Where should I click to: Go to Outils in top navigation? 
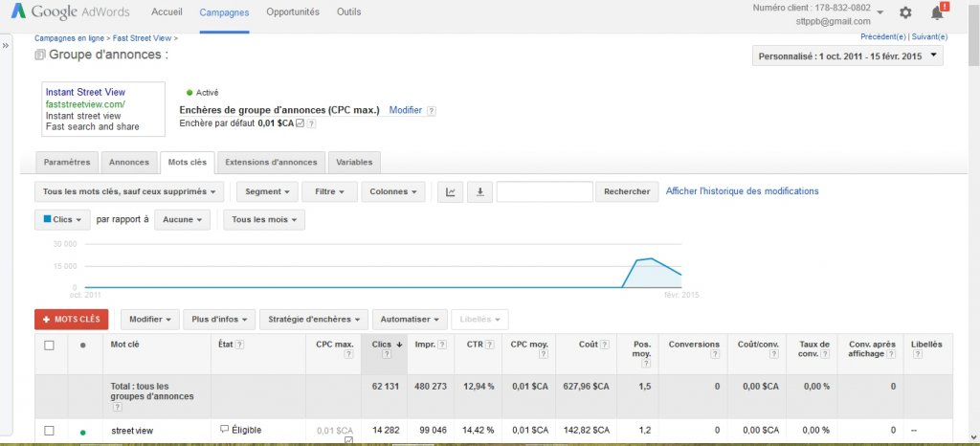348,11
